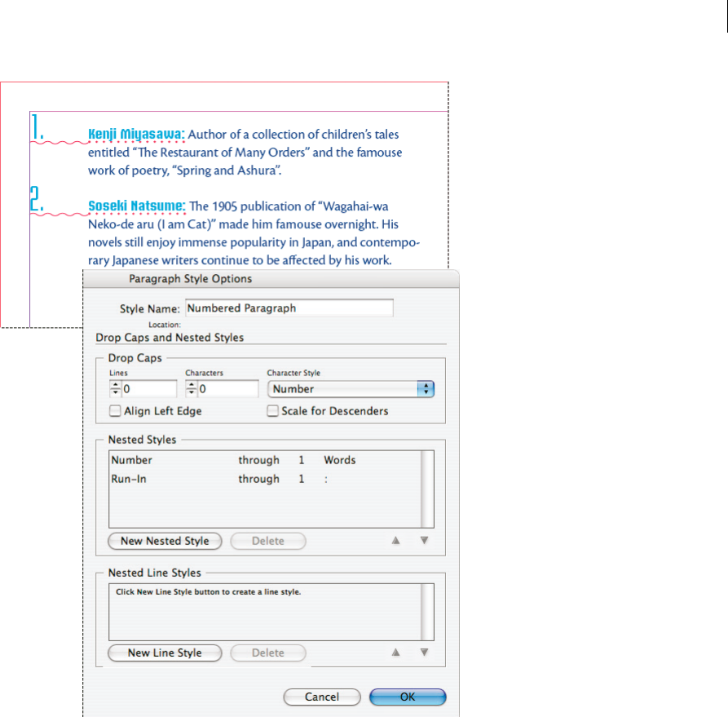728x717 pixels.
Task: Click up arrow in Nested Line Styles
Action: pyautogui.click(x=395, y=653)
